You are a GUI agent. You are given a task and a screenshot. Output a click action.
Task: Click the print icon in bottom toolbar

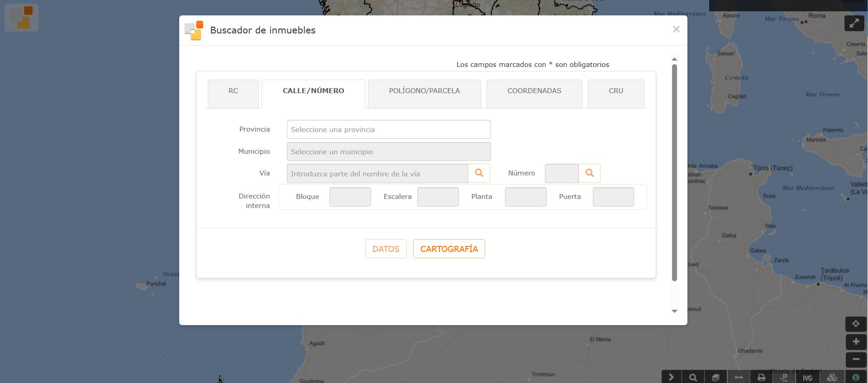pyautogui.click(x=762, y=377)
